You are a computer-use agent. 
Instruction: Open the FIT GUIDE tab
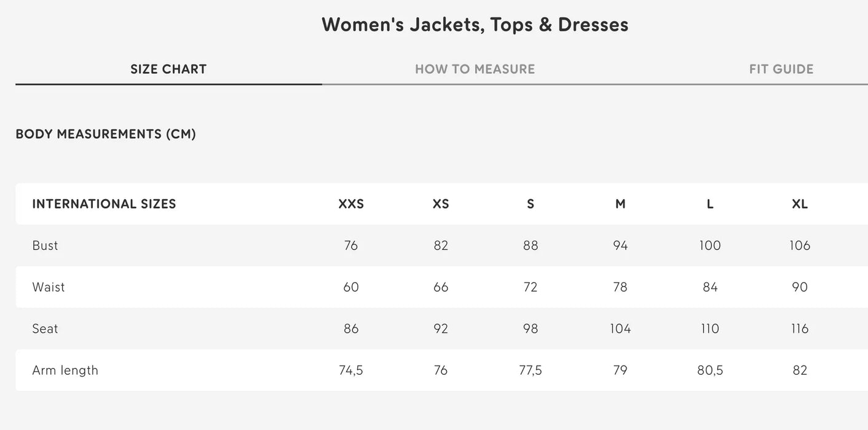[x=781, y=69]
